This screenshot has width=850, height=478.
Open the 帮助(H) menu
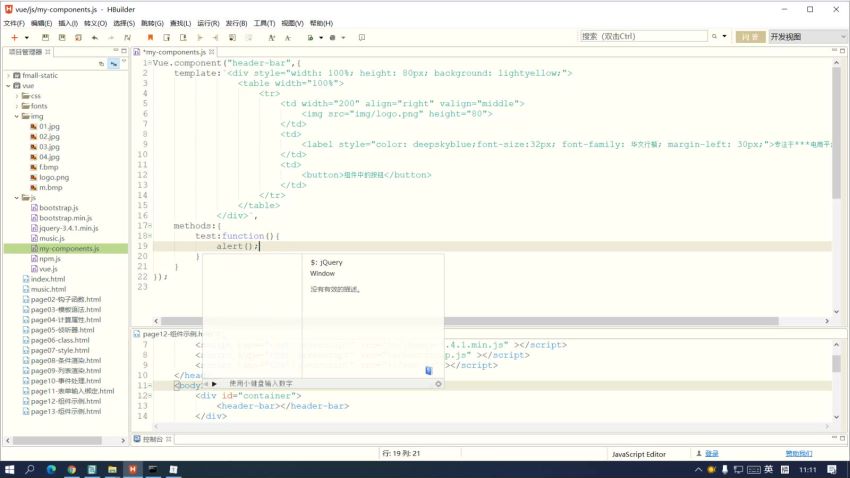321,23
